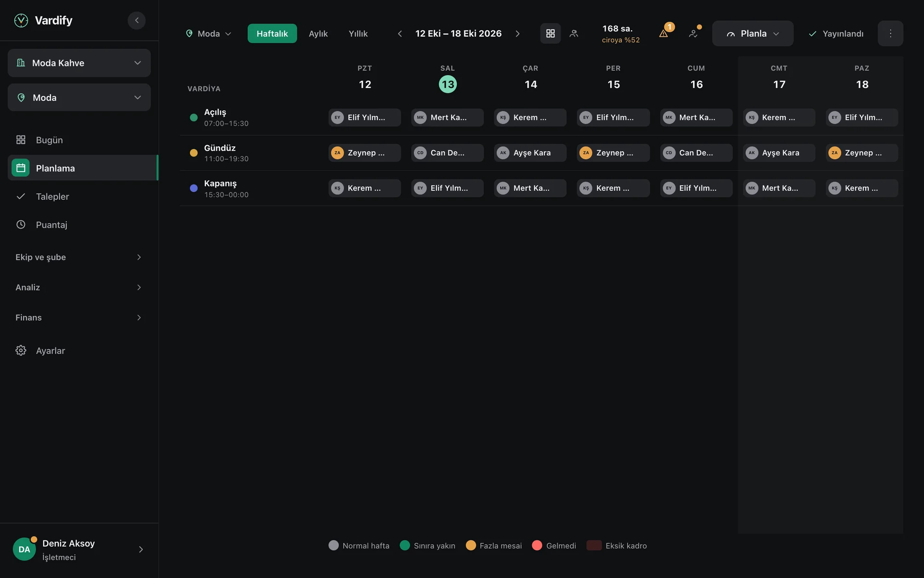Viewport: 924px width, 578px height.
Task: Click the yellow Gündüz shift color dot
Action: tap(193, 153)
